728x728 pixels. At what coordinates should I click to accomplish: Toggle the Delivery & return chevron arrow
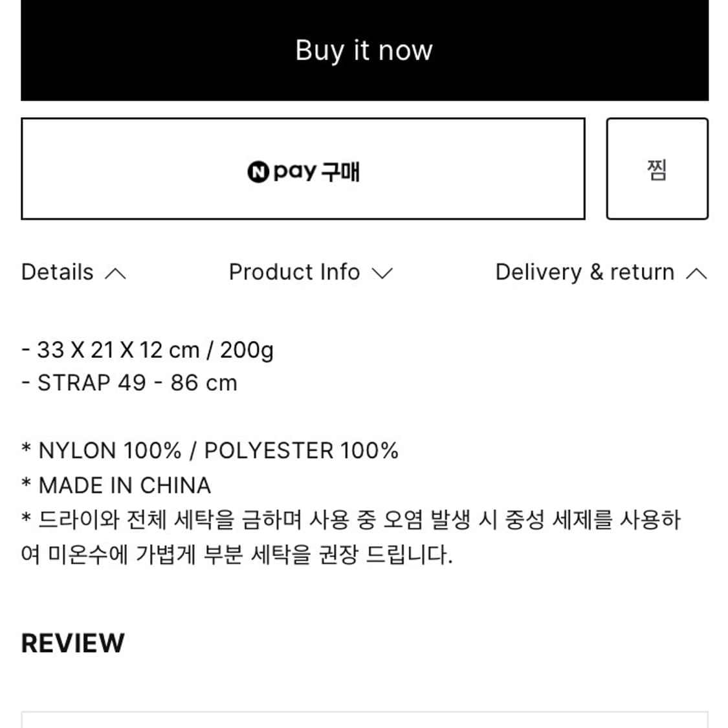(696, 274)
